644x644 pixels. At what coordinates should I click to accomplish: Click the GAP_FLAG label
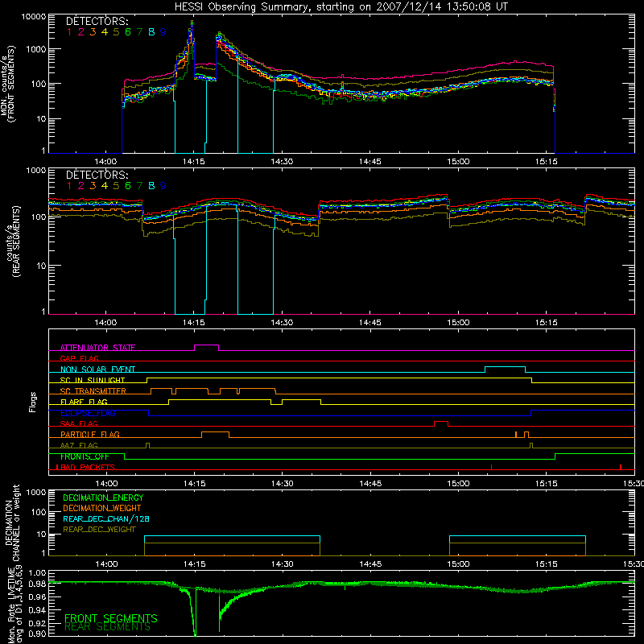click(79, 358)
